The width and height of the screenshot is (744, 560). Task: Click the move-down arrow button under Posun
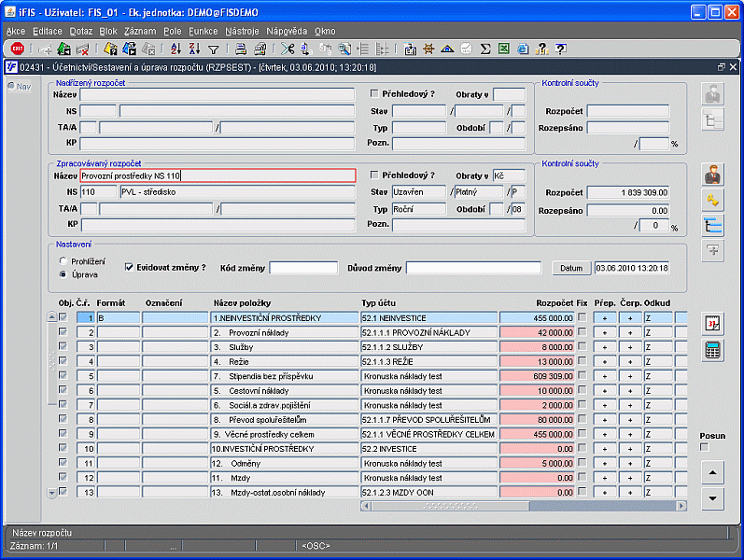coord(712,498)
